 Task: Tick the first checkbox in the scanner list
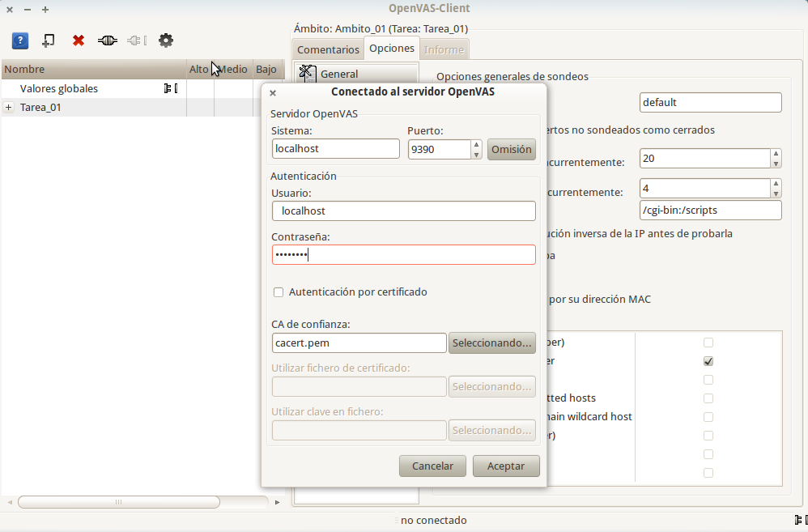[x=708, y=343]
